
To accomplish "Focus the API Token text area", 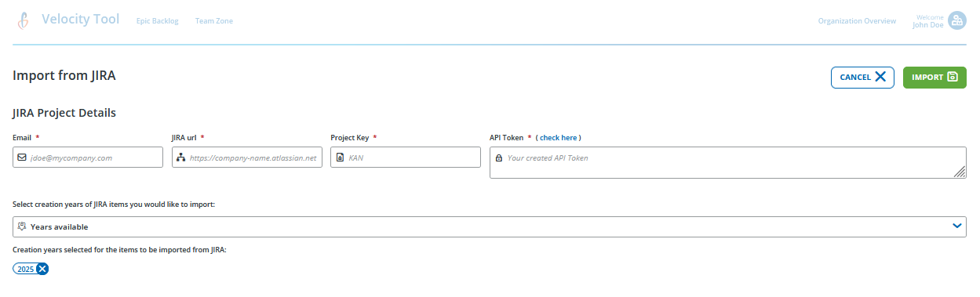I will tap(728, 162).
